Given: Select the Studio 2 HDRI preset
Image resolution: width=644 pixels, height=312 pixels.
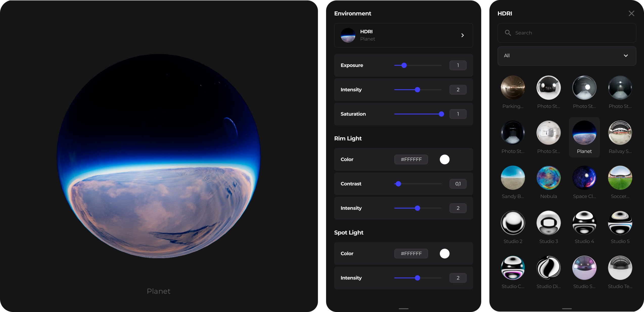Looking at the screenshot, I should point(513,223).
